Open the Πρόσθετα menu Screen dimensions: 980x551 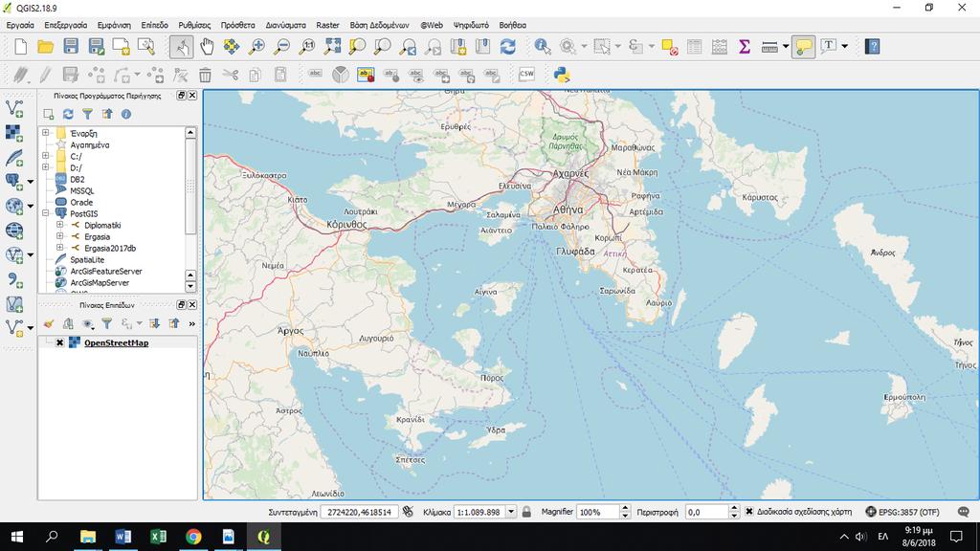click(x=237, y=25)
